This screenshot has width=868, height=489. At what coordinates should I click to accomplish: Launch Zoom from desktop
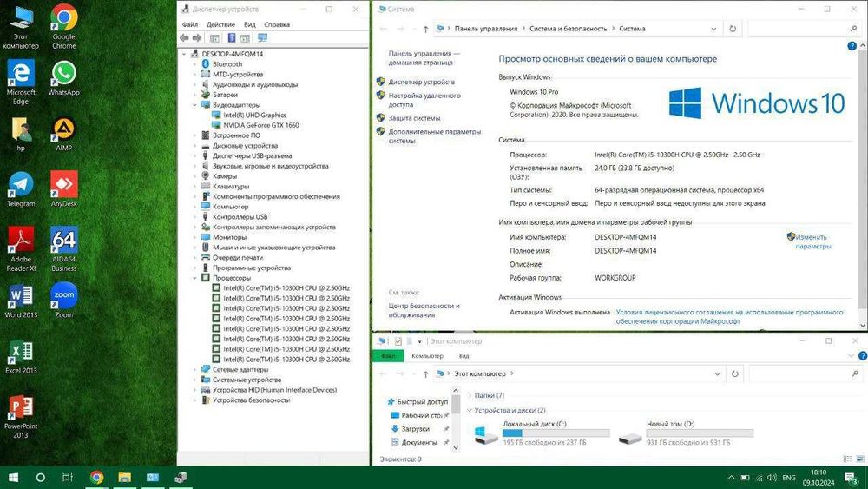pos(64,301)
